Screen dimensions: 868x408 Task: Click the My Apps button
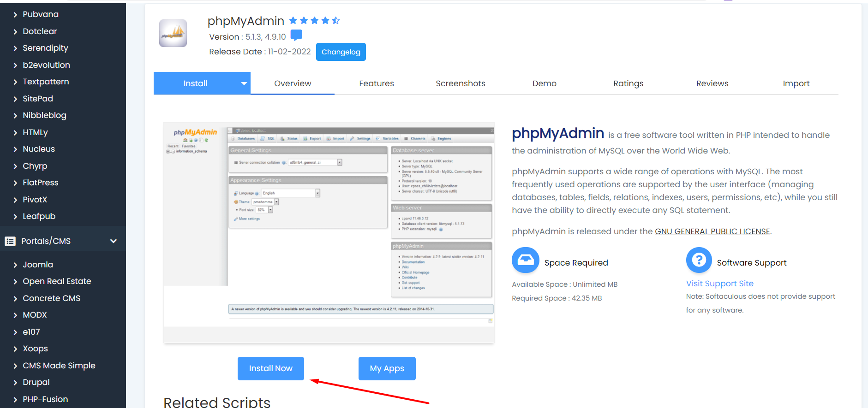pos(387,368)
